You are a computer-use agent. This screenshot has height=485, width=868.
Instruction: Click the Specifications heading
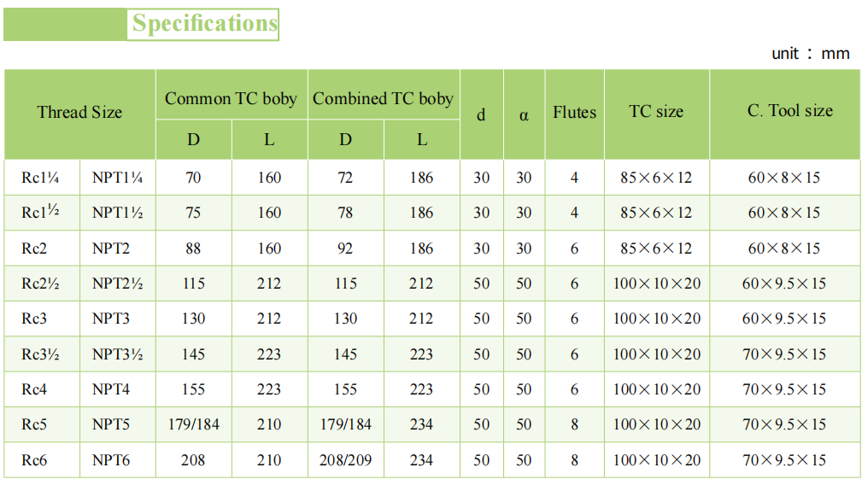tap(204, 23)
